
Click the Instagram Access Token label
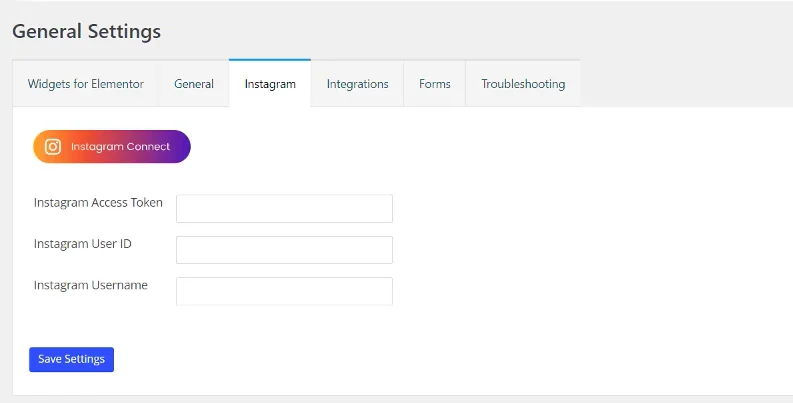pos(98,203)
